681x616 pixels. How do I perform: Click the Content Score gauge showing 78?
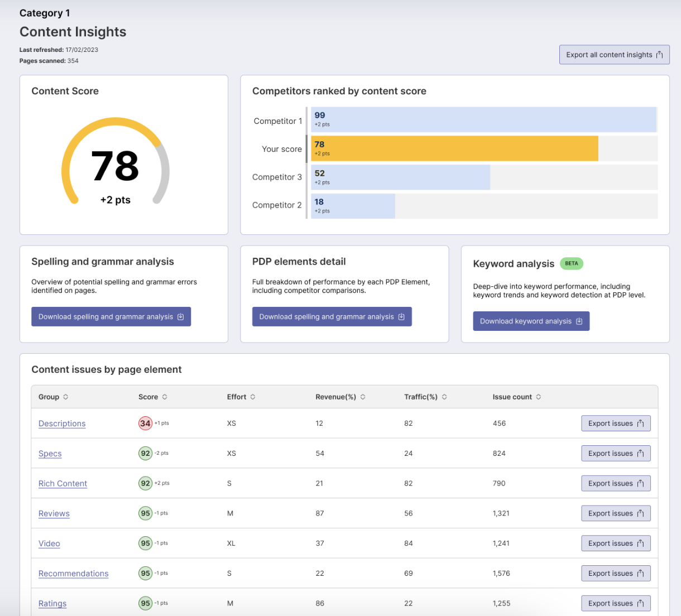coord(115,166)
